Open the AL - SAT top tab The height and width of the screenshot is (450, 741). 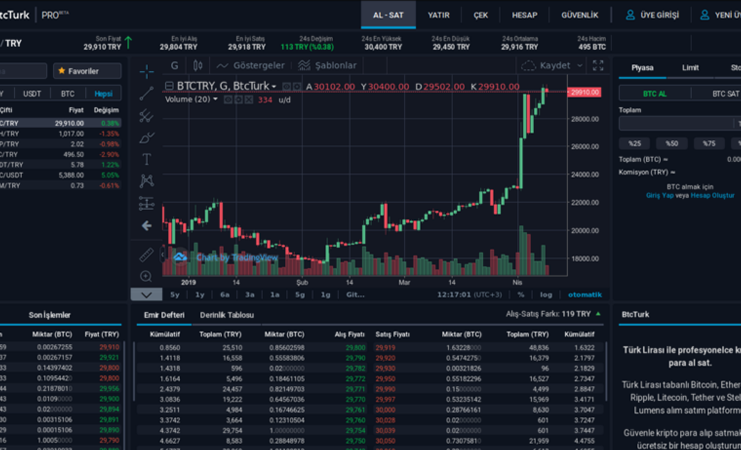388,15
